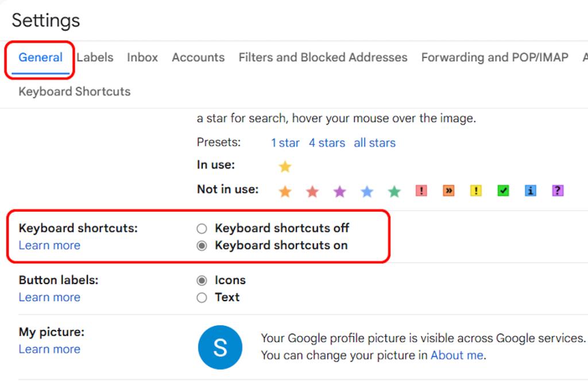Apply the 4 stars preset
Viewport: 588px width, 388px height.
click(x=327, y=143)
